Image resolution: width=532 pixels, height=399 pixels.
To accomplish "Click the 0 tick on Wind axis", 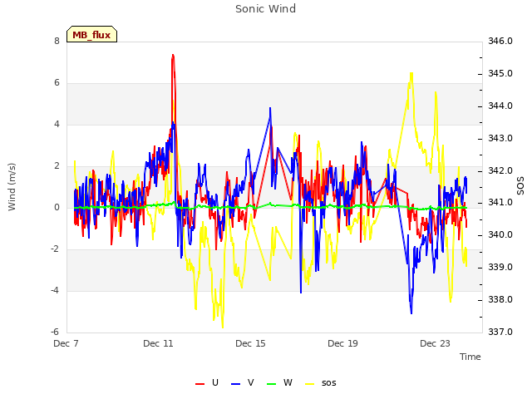I will click(x=57, y=207).
